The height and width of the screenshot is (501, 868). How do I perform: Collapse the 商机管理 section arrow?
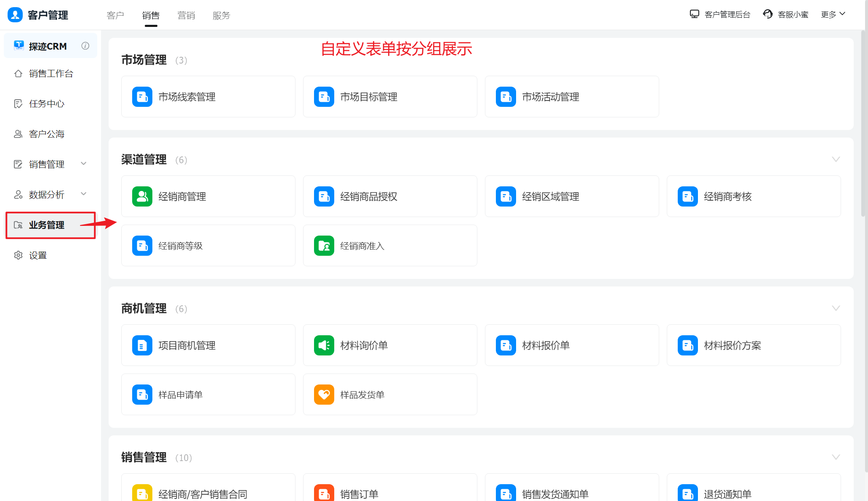click(836, 308)
